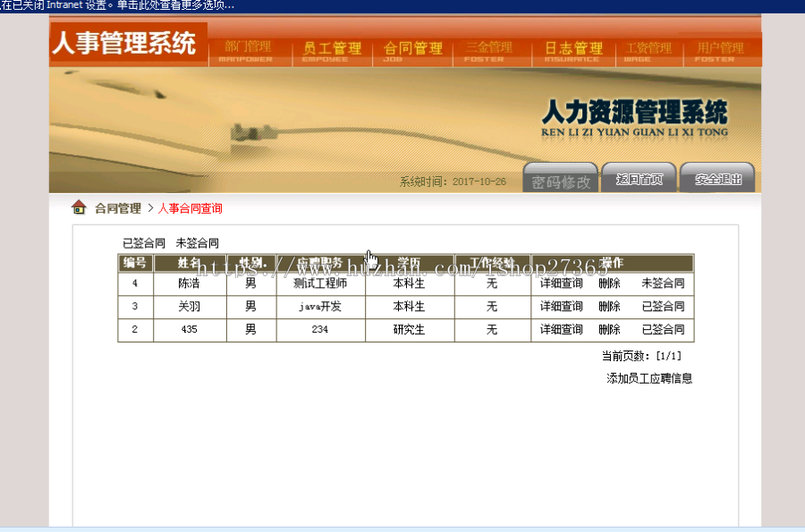Click the Intranet settings information bar
Image resolution: width=805 pixels, height=532 pixels.
(x=402, y=5)
